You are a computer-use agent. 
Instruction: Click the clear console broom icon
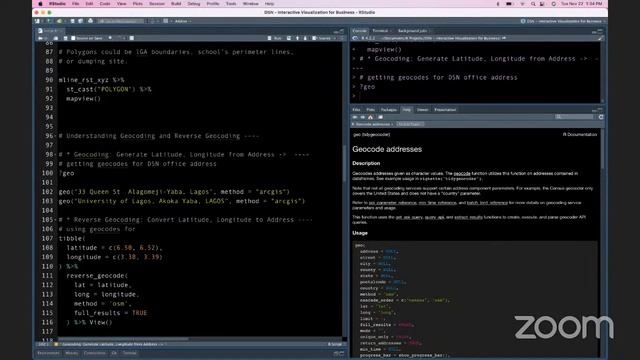[x=600, y=38]
